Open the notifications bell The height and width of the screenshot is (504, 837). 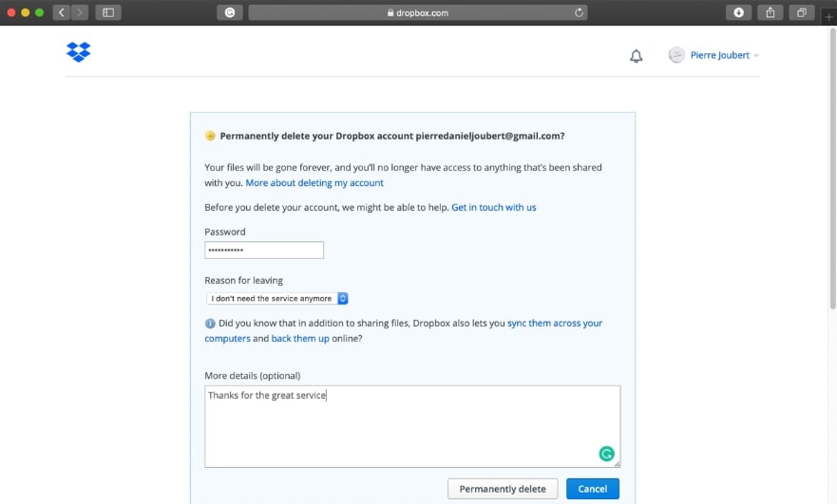pyautogui.click(x=637, y=56)
